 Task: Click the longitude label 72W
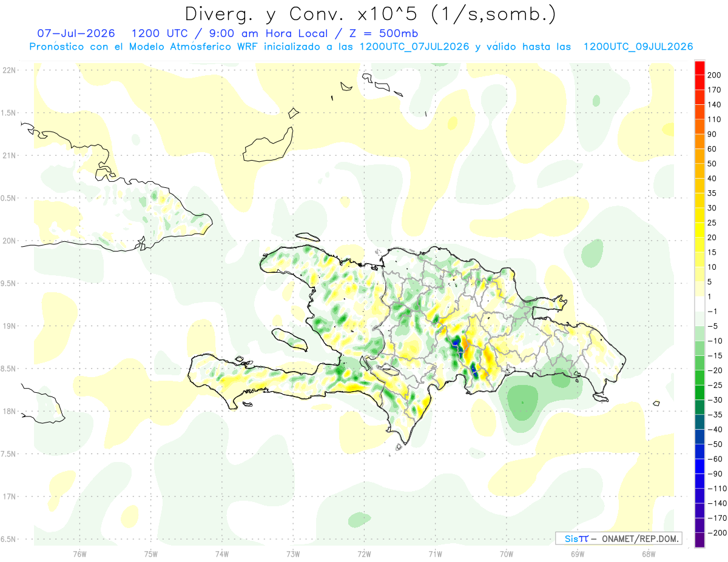point(364,554)
